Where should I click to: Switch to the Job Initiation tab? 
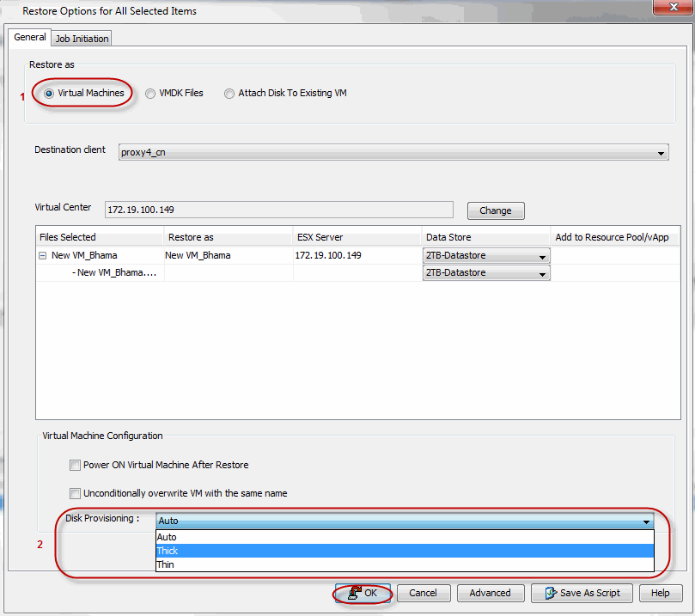(81, 38)
